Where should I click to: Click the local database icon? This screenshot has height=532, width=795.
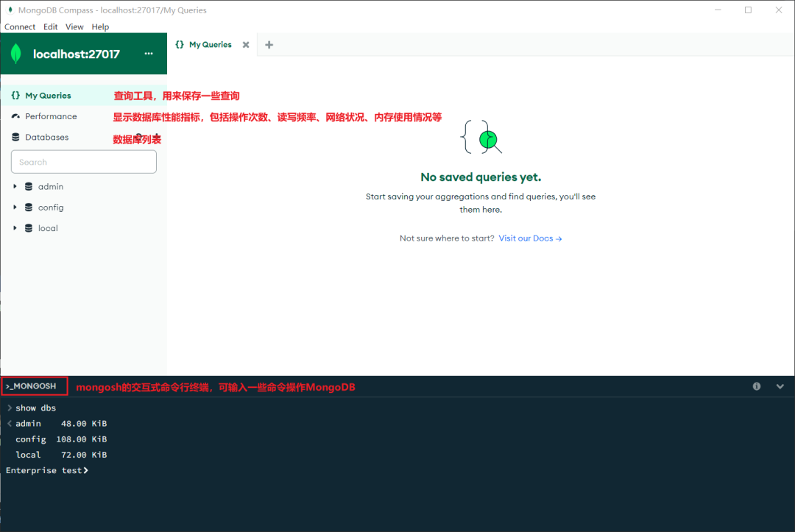pyautogui.click(x=29, y=228)
